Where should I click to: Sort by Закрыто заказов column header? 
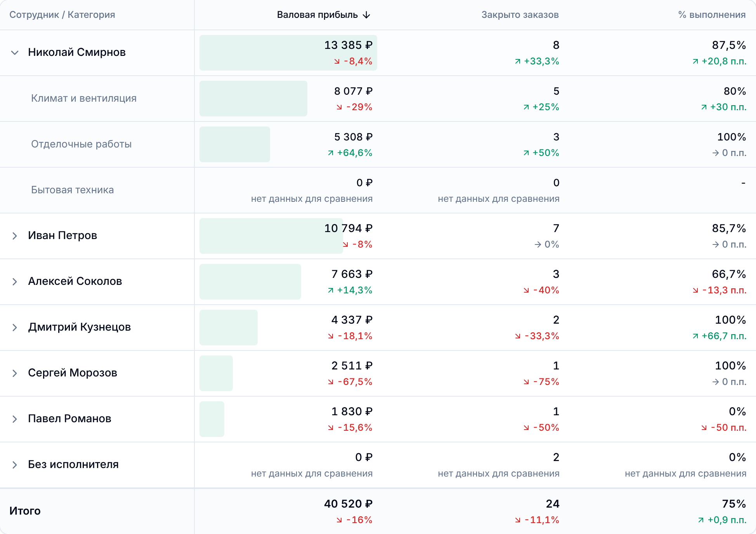point(520,15)
